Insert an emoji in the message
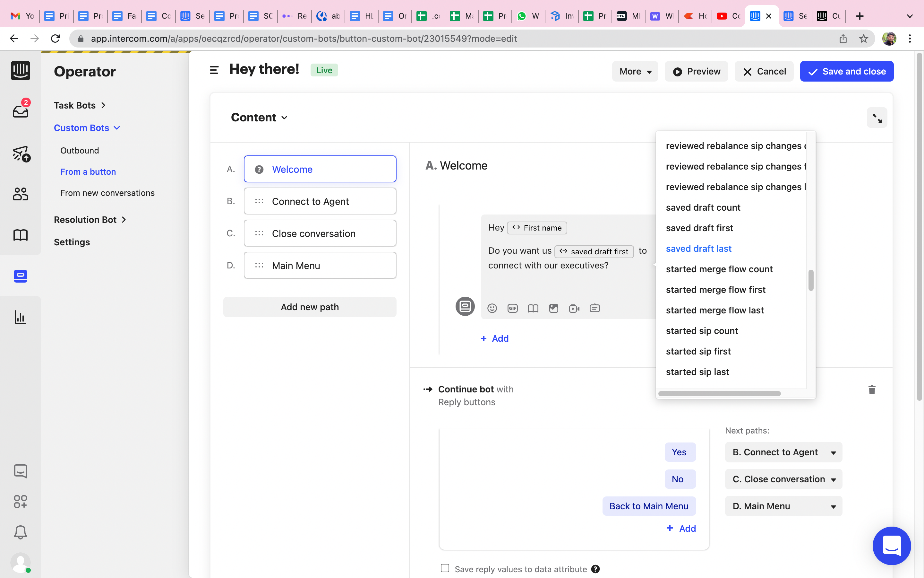 click(492, 308)
